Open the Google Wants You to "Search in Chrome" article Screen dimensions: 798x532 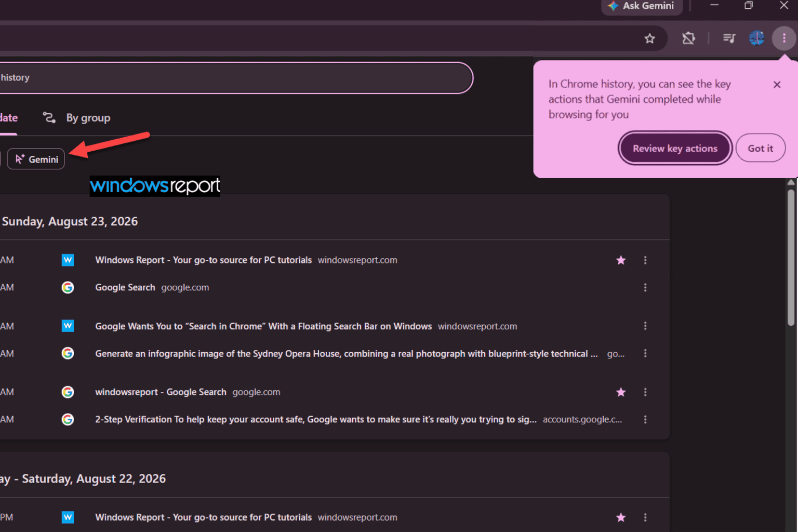click(263, 326)
